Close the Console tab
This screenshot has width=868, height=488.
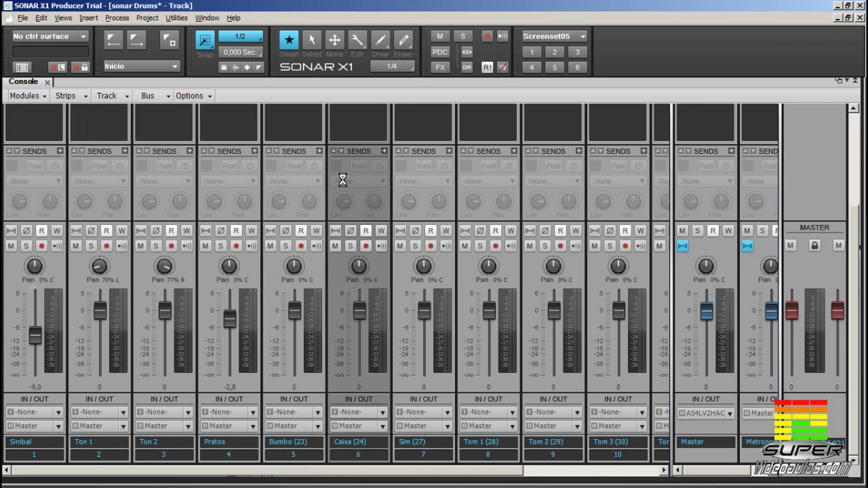point(47,82)
